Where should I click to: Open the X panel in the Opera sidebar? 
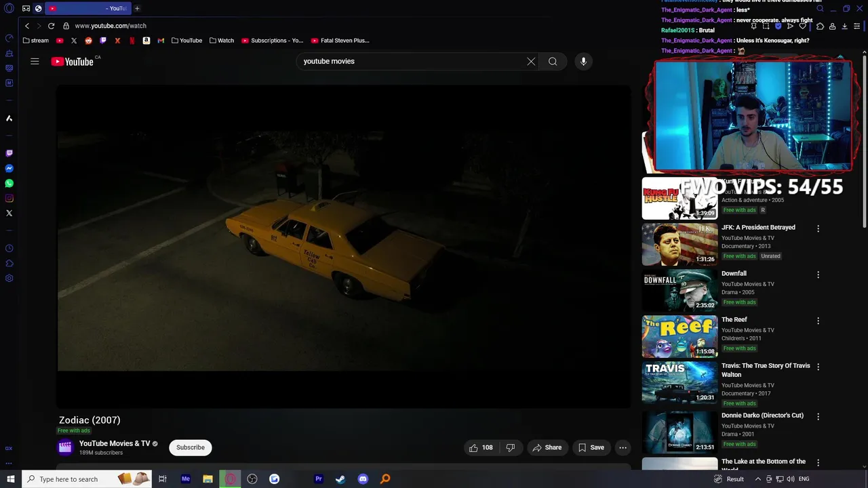pyautogui.click(x=9, y=213)
